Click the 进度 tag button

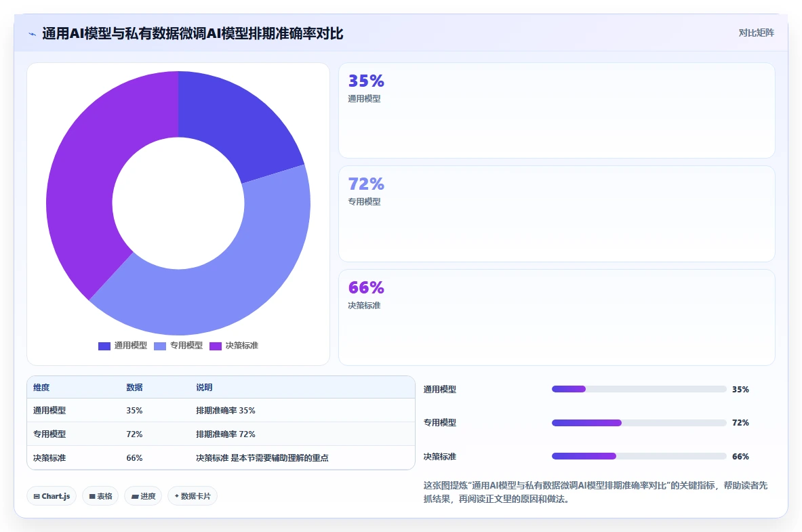click(143, 496)
